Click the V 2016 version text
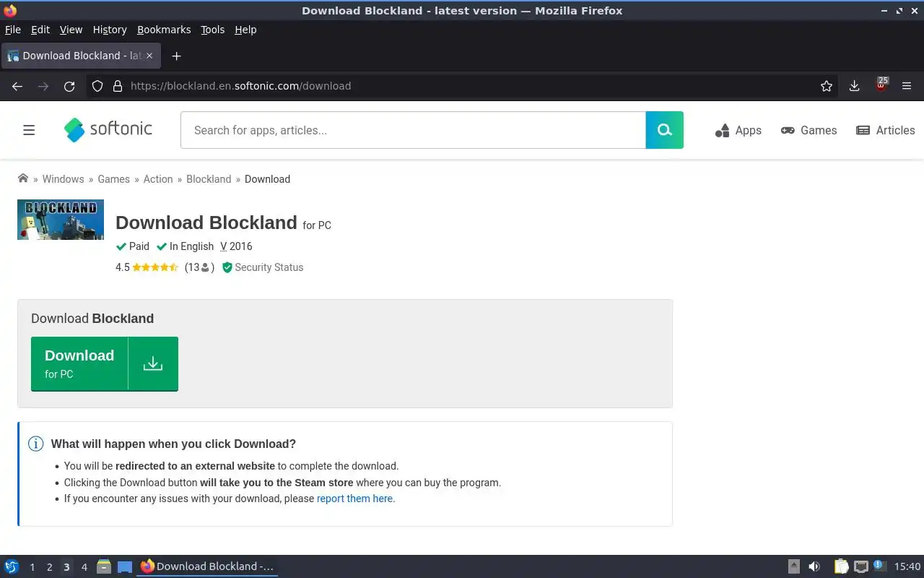The width and height of the screenshot is (924, 578). tap(236, 246)
